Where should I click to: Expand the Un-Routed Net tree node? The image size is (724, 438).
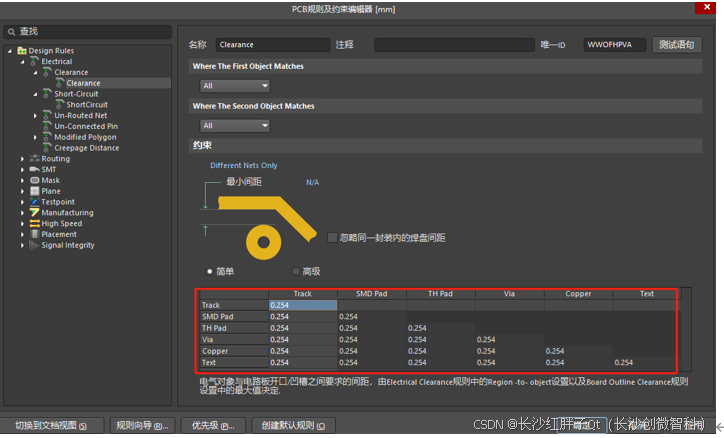coord(35,115)
